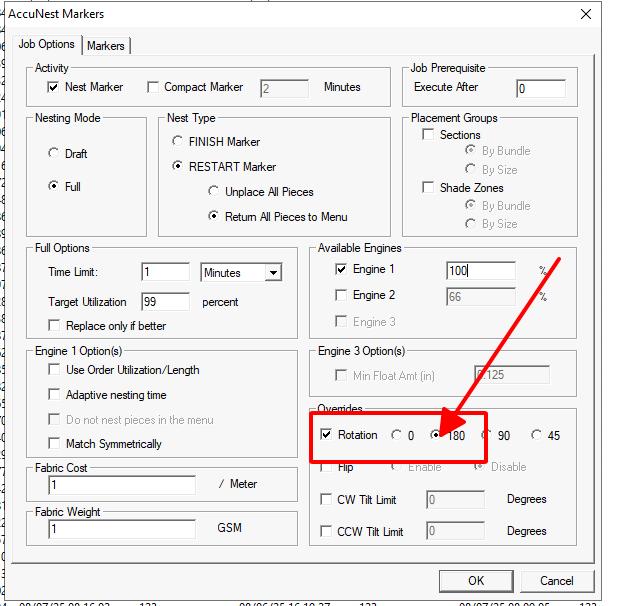Select the Job Options tab
The image size is (637, 606).
47,44
